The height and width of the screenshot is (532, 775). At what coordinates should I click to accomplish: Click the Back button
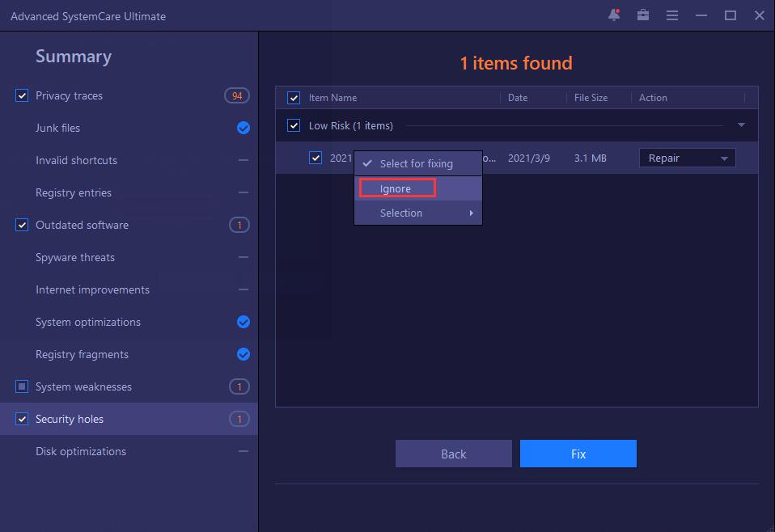pyautogui.click(x=454, y=454)
